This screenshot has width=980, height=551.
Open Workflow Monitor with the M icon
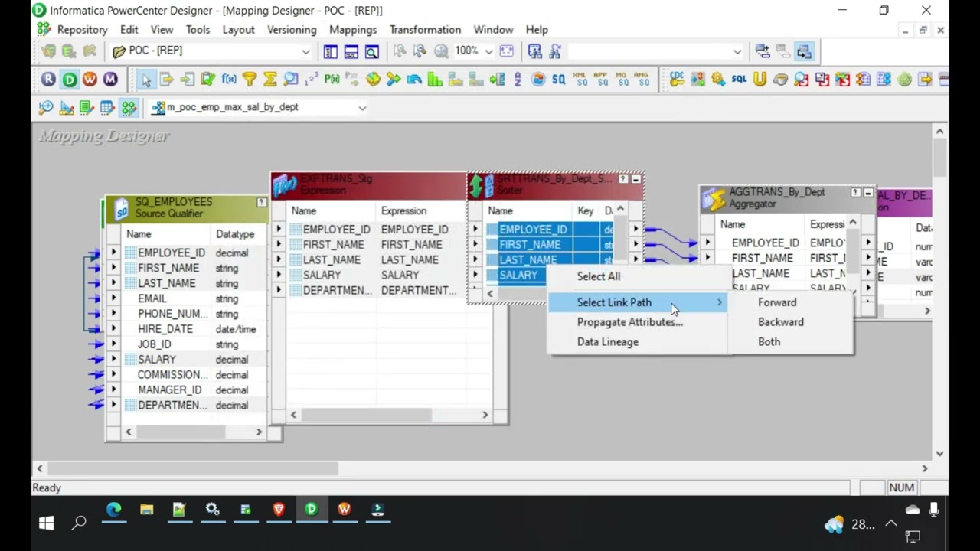coord(110,80)
